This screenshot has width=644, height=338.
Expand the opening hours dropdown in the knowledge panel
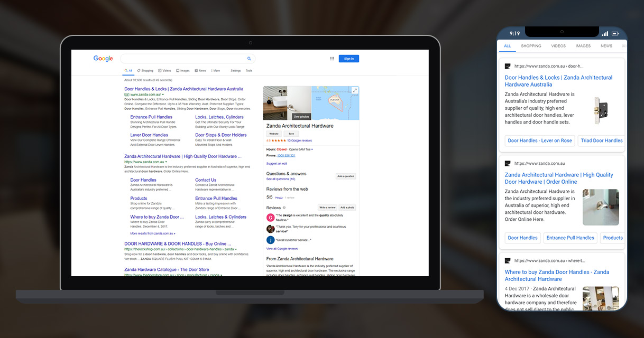(312, 149)
